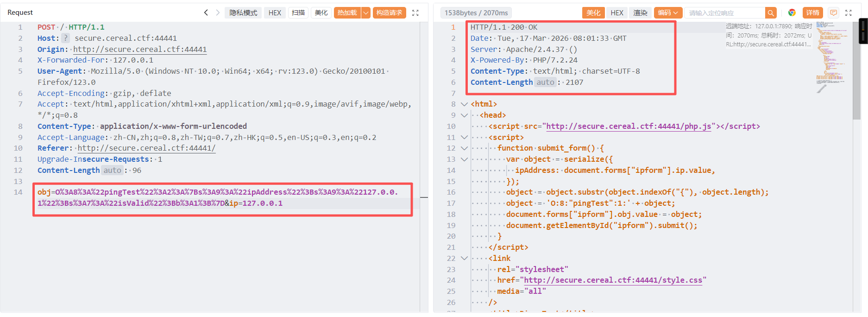
Task: Open the Referer URL link in request
Action: [x=146, y=148]
